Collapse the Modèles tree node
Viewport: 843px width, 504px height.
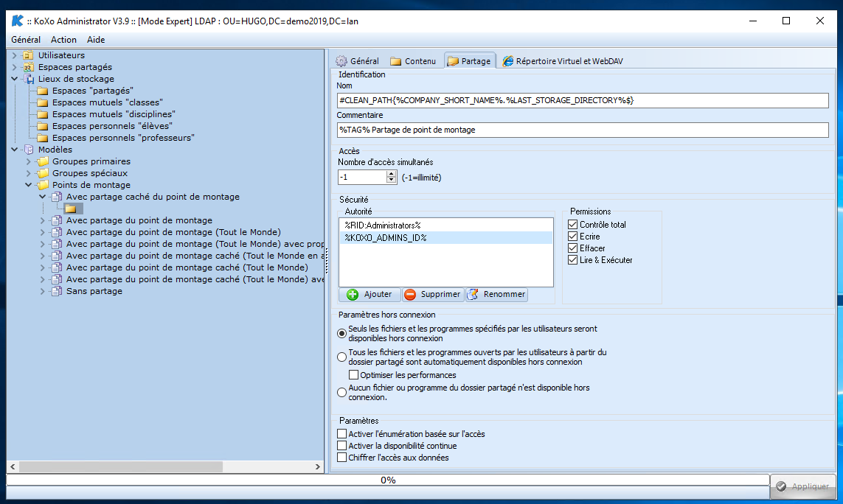(15, 150)
